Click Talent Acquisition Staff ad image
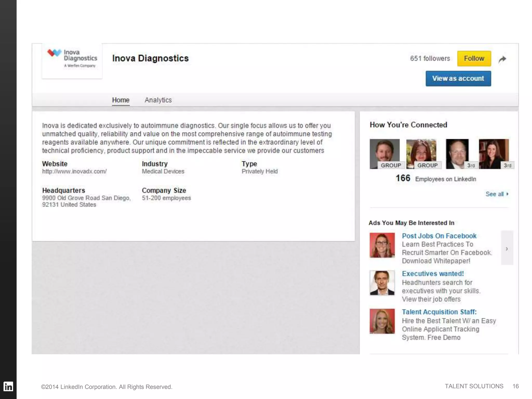The image size is (532, 399). [x=382, y=321]
